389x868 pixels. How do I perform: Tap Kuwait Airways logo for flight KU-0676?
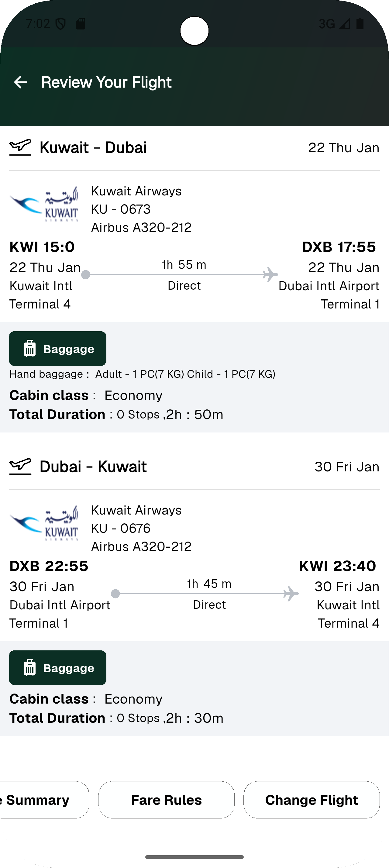click(x=44, y=523)
